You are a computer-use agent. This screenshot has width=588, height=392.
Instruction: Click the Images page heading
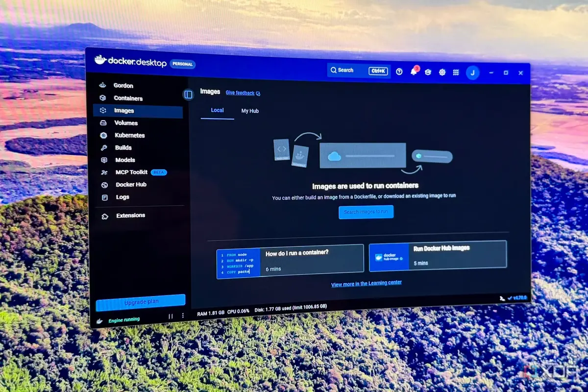pos(210,92)
